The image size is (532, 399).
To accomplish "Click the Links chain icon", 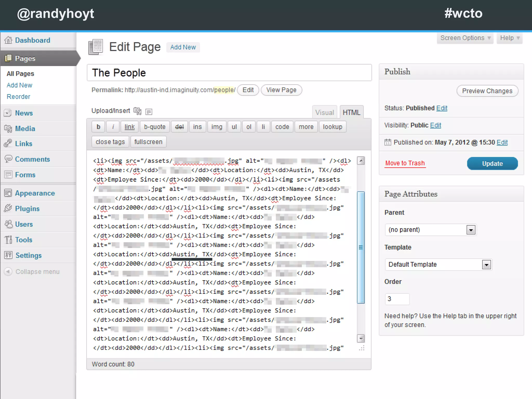I will (8, 143).
